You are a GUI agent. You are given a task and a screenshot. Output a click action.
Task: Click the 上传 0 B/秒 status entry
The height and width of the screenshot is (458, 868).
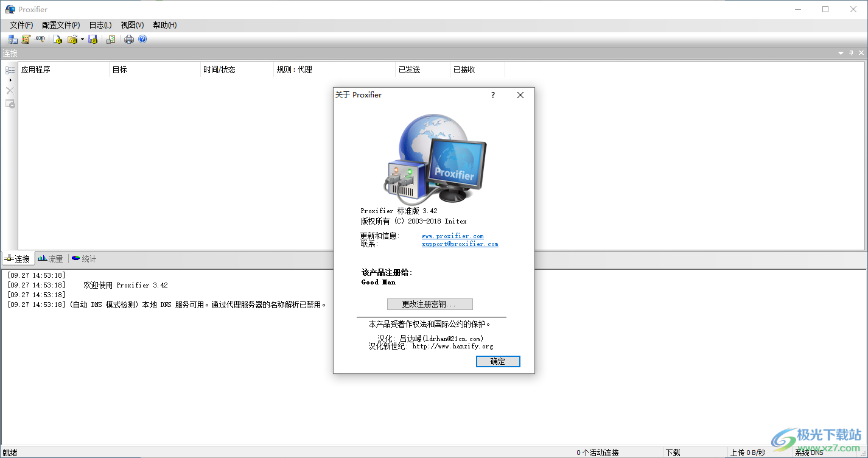click(747, 453)
